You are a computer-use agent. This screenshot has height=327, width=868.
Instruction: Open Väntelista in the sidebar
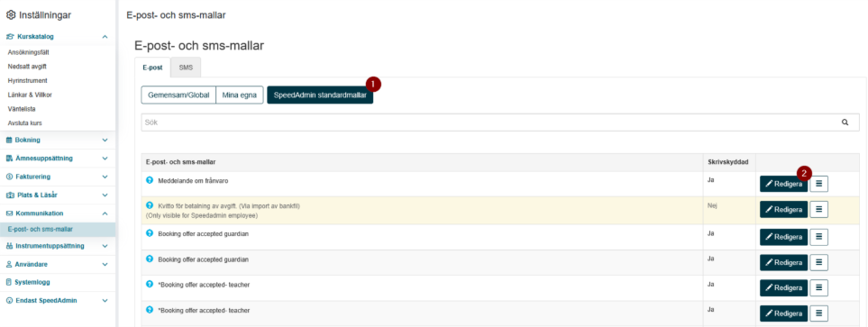click(22, 109)
